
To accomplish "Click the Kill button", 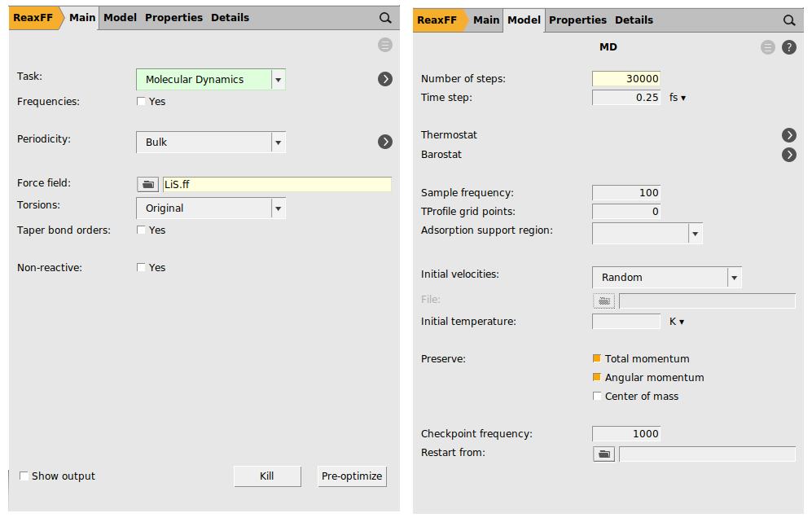I will coord(267,476).
